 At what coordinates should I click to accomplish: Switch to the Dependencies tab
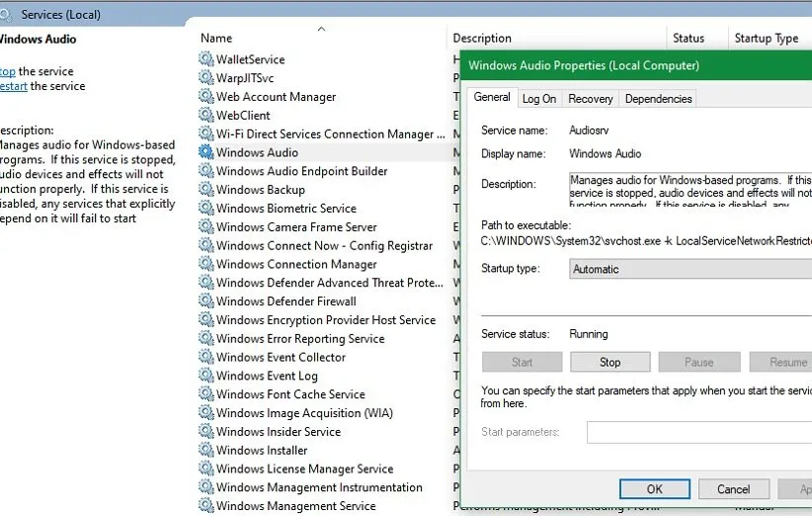658,99
